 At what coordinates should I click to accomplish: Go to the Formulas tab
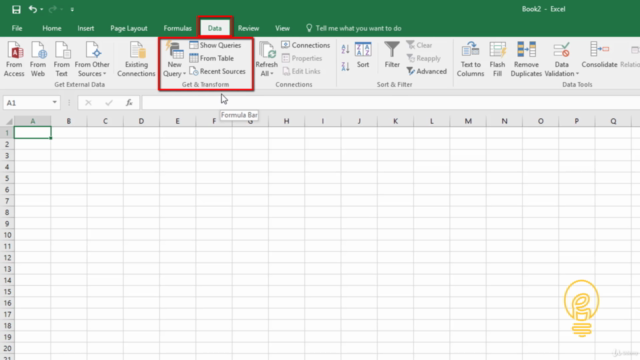(x=178, y=28)
